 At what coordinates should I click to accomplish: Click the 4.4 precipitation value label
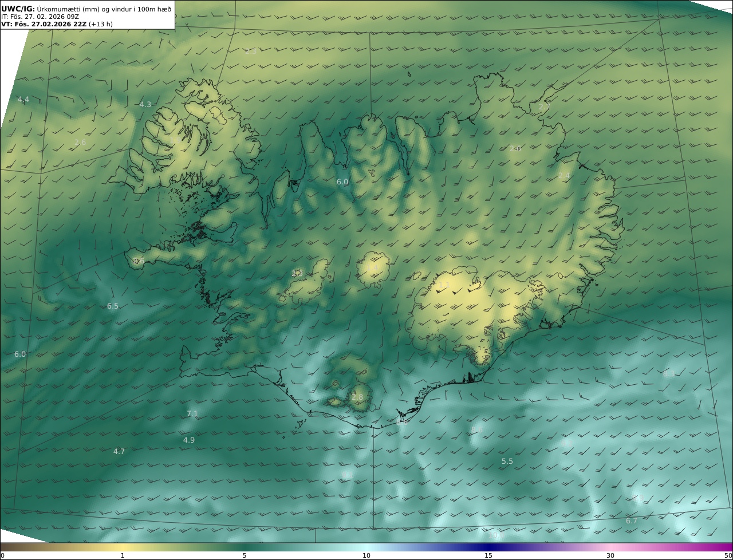pyautogui.click(x=23, y=100)
